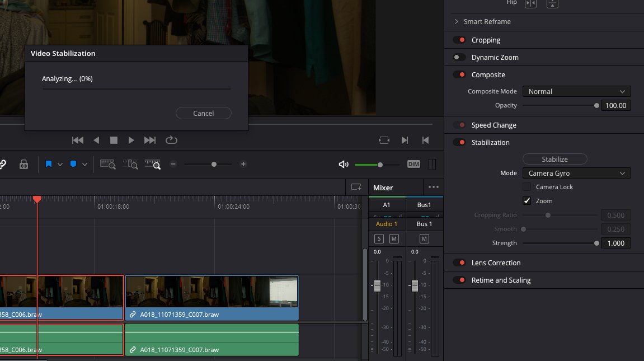
Task: Click the Audio 1 fader handle
Action: [377, 286]
